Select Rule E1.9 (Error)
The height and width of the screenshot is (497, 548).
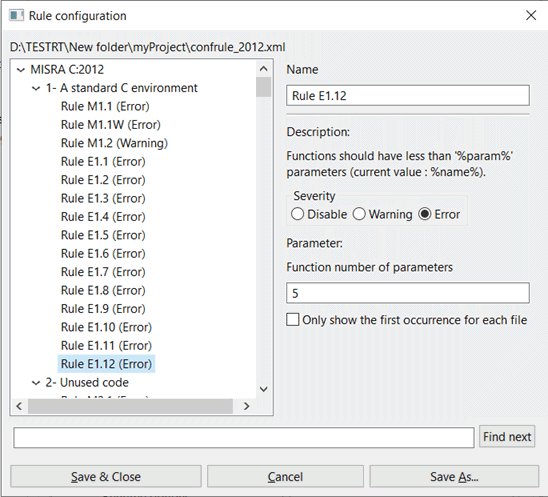(103, 309)
